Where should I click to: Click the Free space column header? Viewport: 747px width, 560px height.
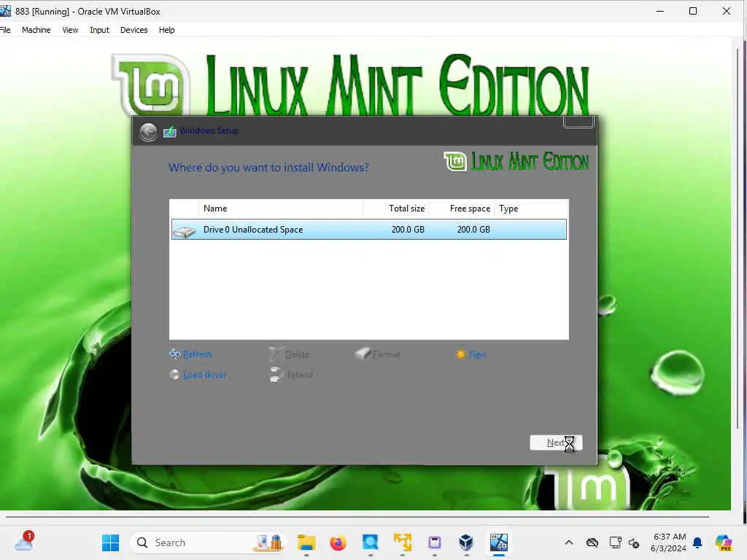coord(462,209)
